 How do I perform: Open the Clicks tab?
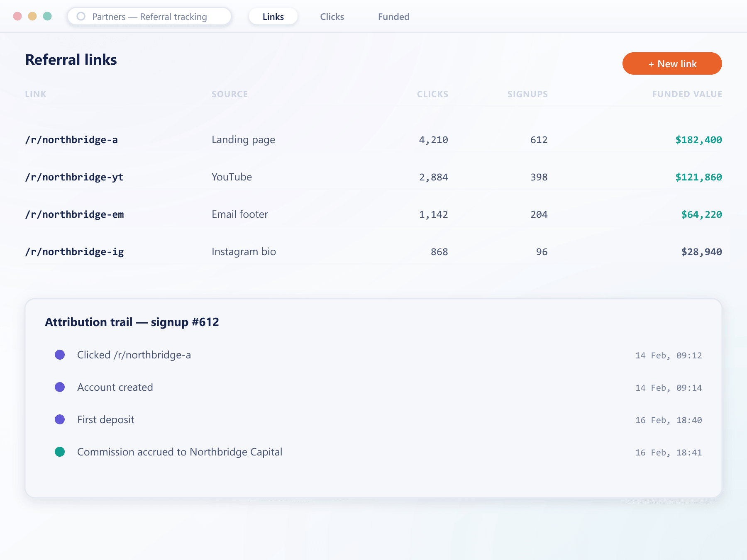click(x=332, y=17)
